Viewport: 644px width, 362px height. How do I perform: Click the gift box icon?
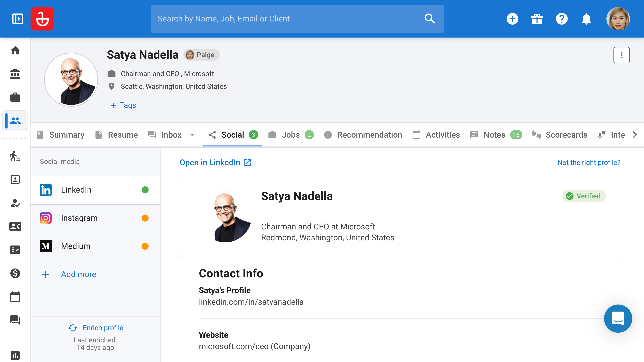click(x=537, y=19)
